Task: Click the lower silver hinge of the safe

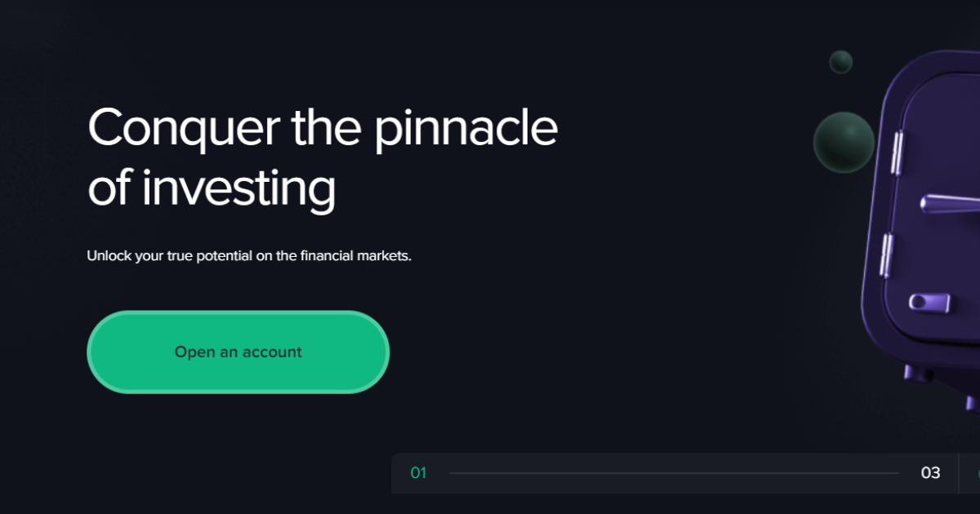Action: (884, 255)
